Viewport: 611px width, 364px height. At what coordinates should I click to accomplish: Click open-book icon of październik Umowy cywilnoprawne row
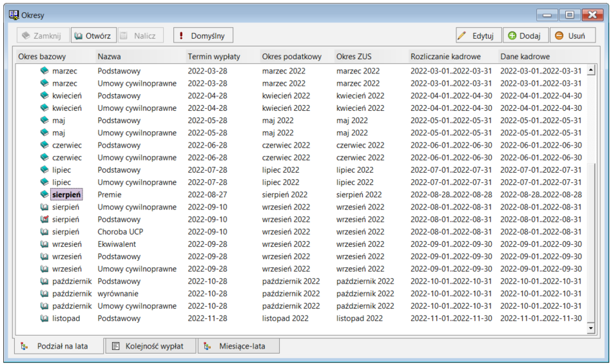point(45,306)
